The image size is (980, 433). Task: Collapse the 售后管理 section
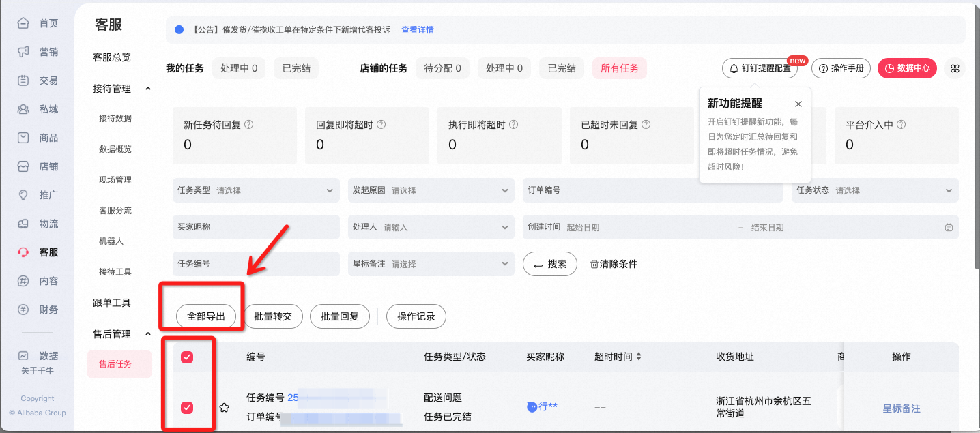tap(148, 334)
